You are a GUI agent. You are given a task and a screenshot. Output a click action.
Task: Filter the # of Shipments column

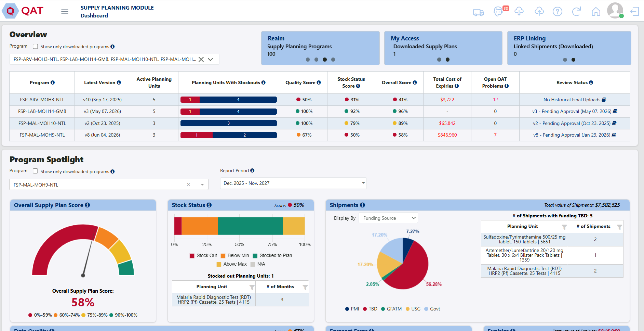[619, 227]
